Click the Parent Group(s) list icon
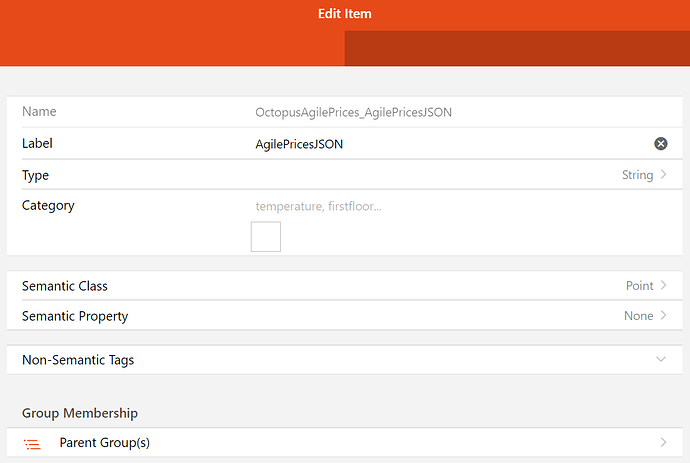 pos(33,443)
